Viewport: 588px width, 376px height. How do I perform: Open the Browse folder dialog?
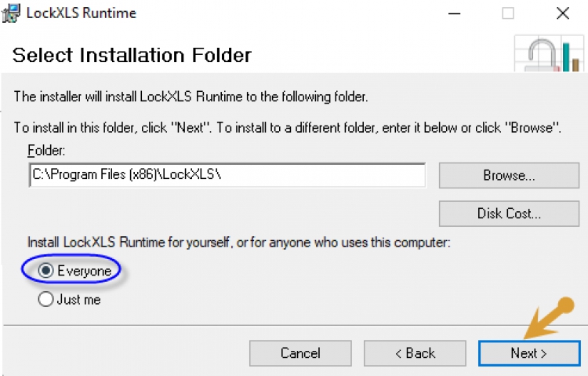[508, 176]
